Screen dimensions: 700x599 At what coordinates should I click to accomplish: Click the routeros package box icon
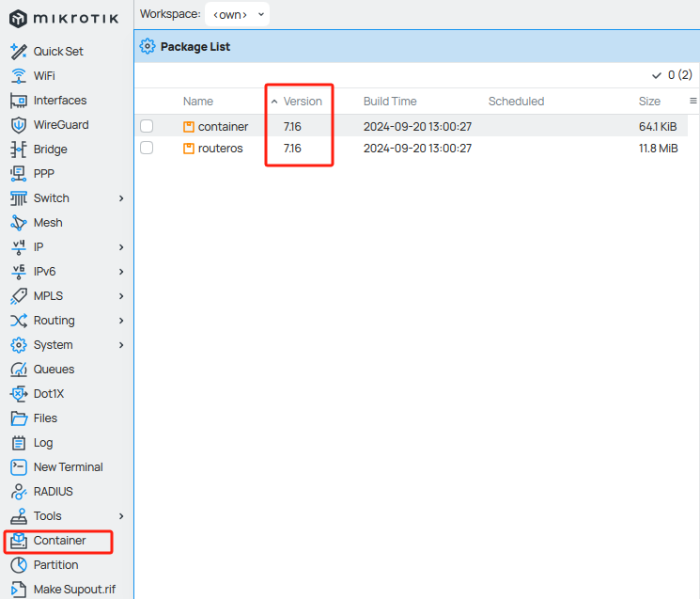(x=189, y=149)
